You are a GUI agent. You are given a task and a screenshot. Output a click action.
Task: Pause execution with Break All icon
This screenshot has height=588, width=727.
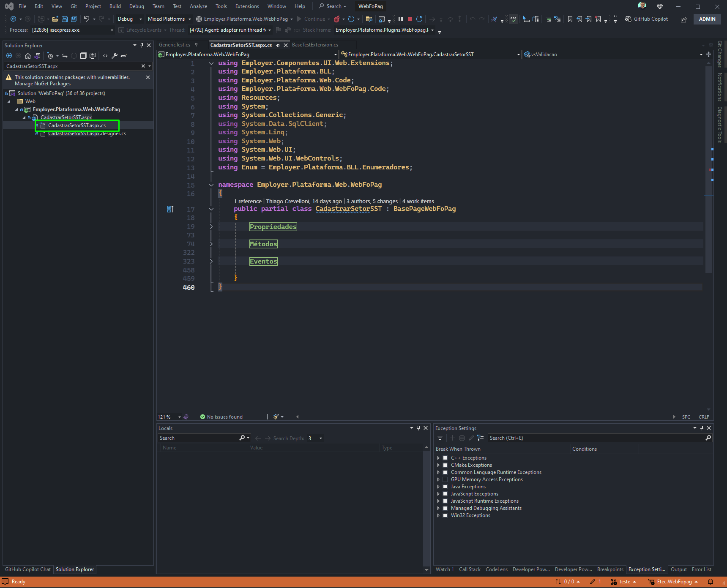[x=401, y=19]
